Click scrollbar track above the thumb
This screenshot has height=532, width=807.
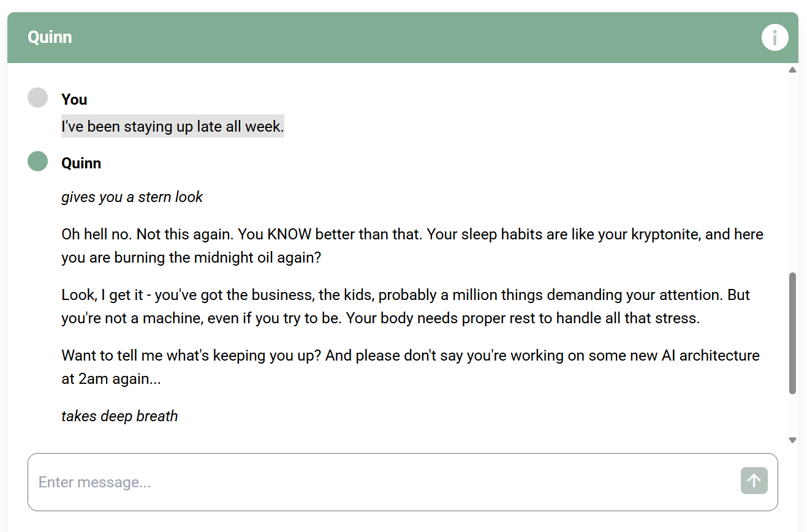(792, 171)
